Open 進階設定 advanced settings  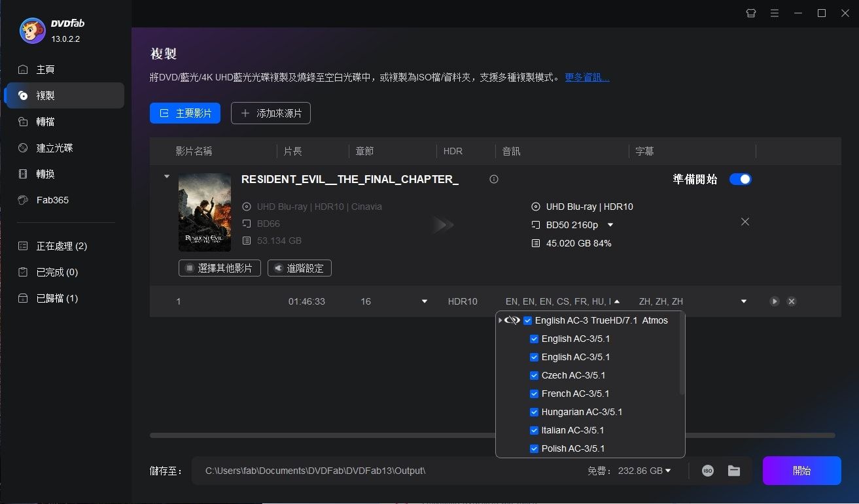[300, 268]
